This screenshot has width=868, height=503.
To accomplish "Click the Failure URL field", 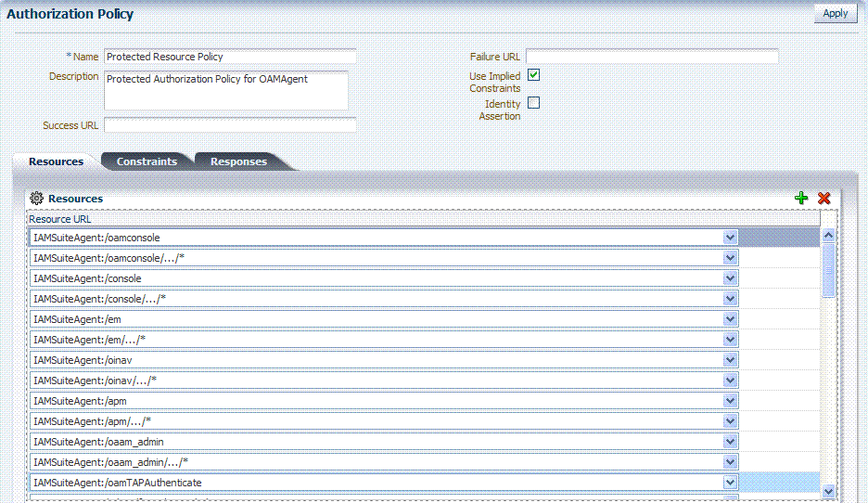I will click(652, 57).
